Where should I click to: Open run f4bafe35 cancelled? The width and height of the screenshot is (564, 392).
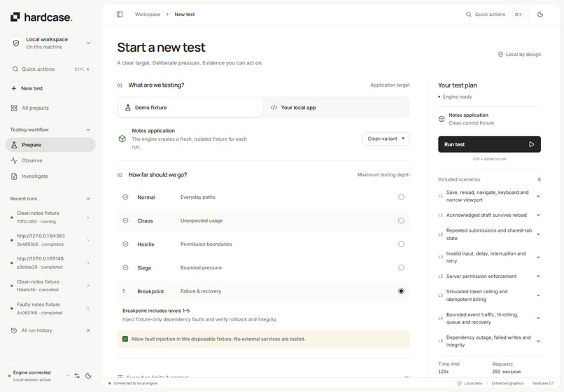point(50,286)
